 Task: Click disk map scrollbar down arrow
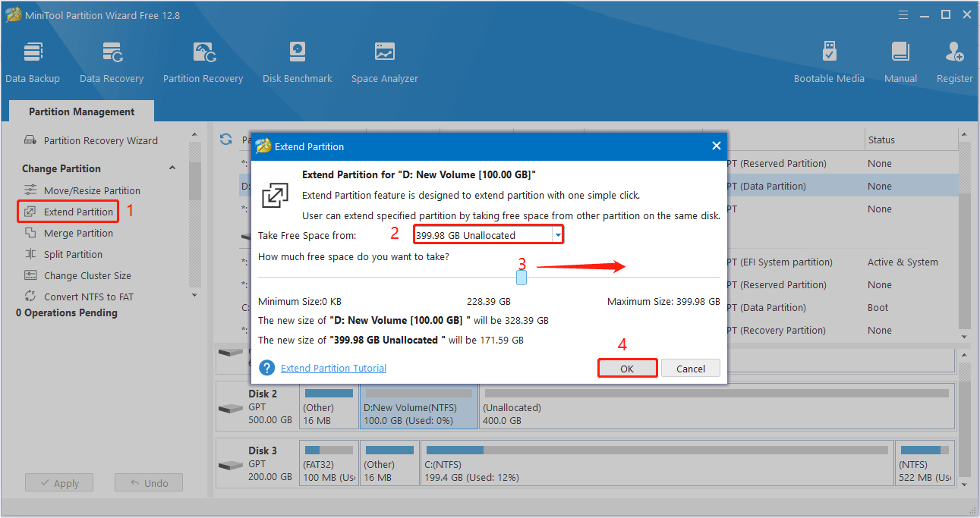[x=964, y=484]
